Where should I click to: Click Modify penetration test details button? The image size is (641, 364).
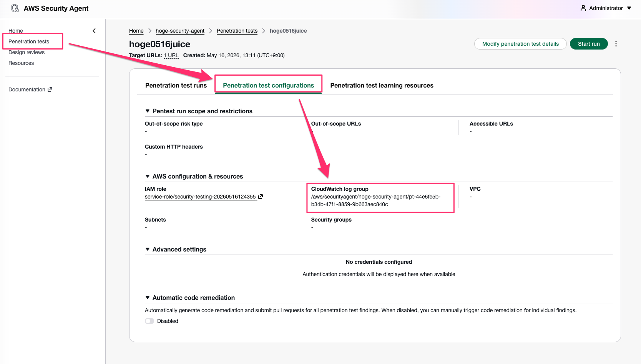[520, 44]
